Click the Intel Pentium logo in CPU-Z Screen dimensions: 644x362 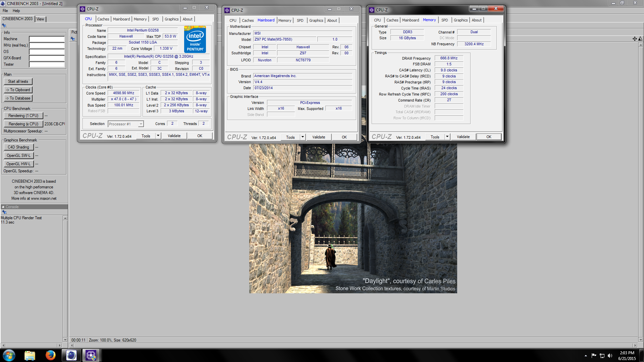(195, 40)
